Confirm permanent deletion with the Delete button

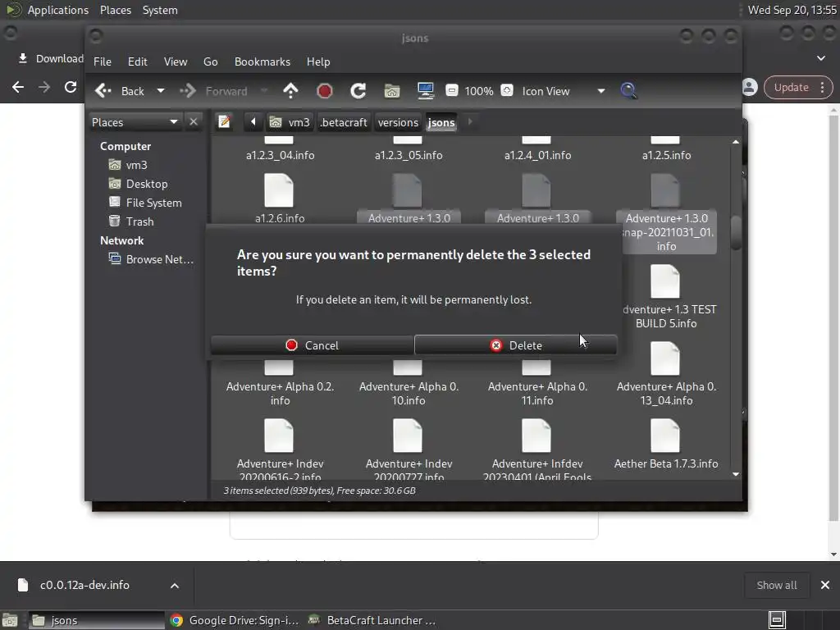tap(515, 345)
